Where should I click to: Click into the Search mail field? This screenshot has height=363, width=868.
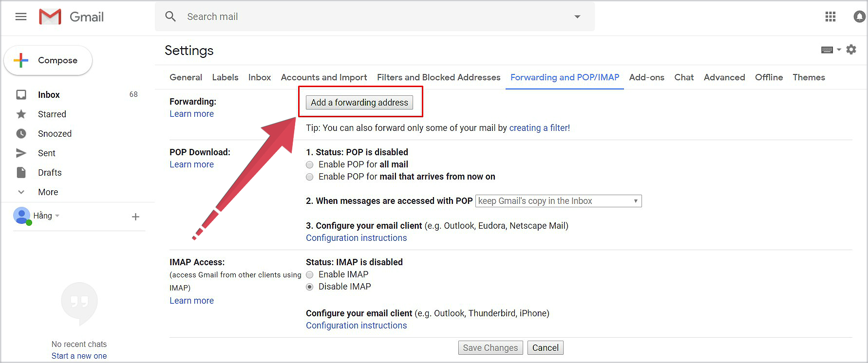coord(375,17)
